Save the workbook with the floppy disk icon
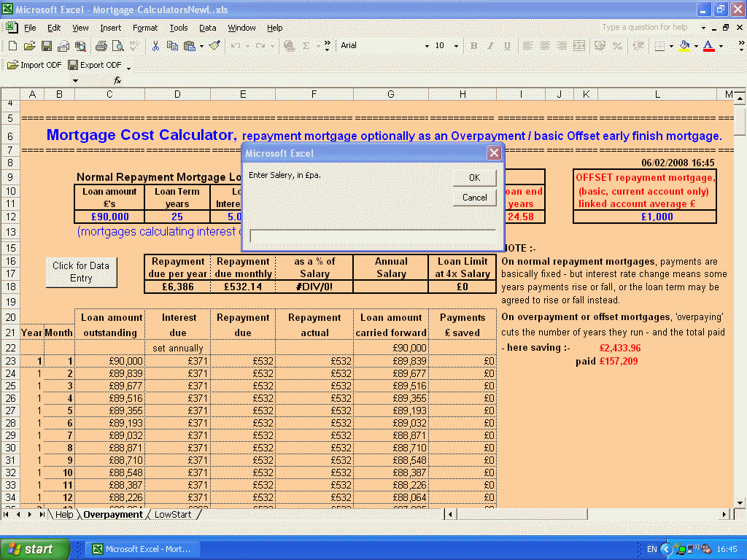747x560 pixels. coord(46,46)
